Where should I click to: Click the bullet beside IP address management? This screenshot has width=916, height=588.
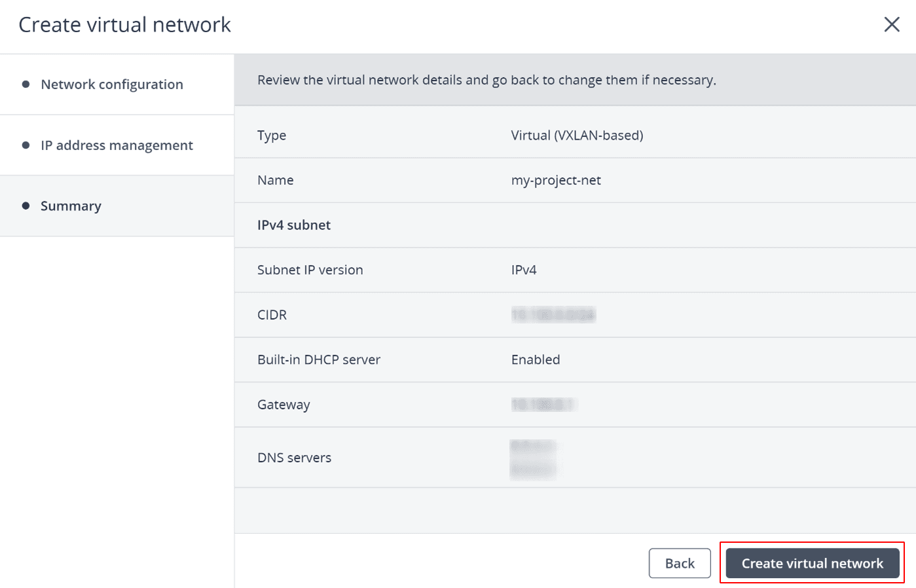[x=26, y=145]
